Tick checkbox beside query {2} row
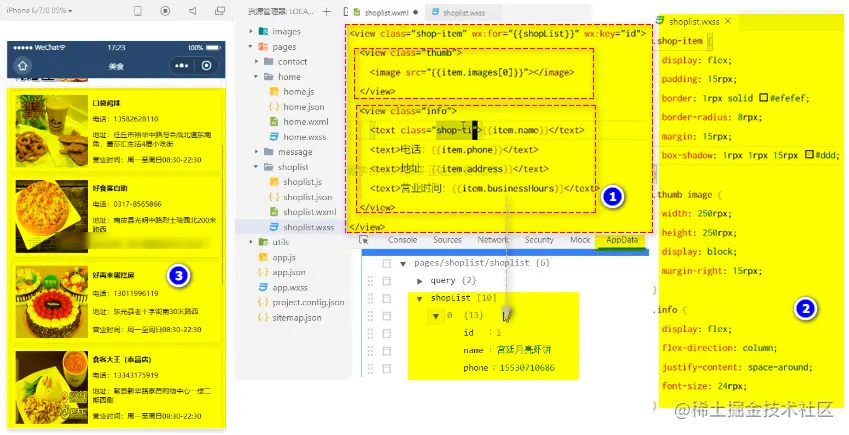849x435 pixels. coord(387,281)
